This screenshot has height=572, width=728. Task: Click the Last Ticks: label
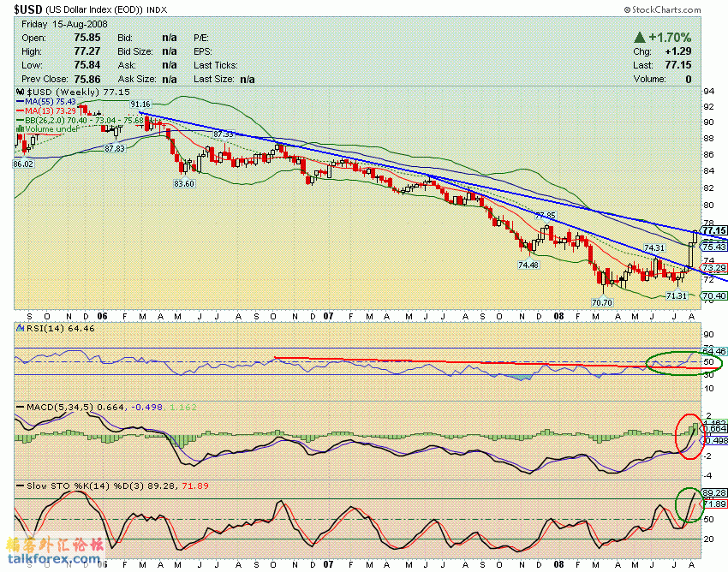click(216, 65)
